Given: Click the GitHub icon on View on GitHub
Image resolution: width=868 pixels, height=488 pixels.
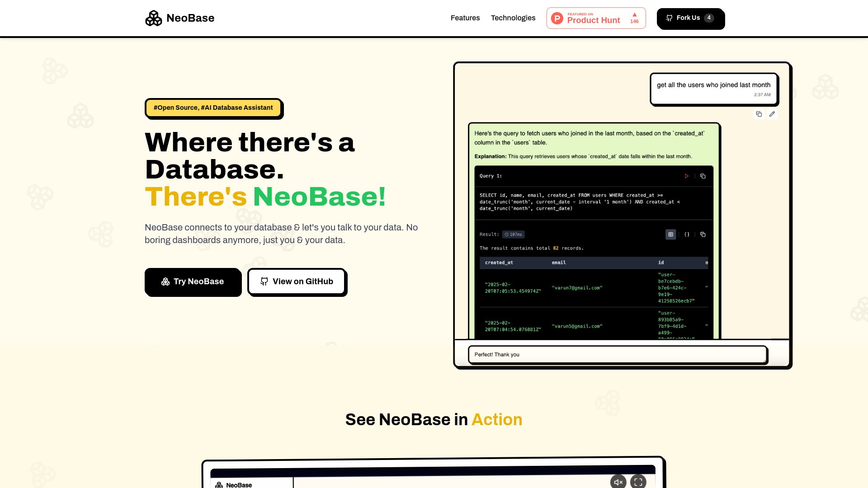Looking at the screenshot, I should coord(264,282).
